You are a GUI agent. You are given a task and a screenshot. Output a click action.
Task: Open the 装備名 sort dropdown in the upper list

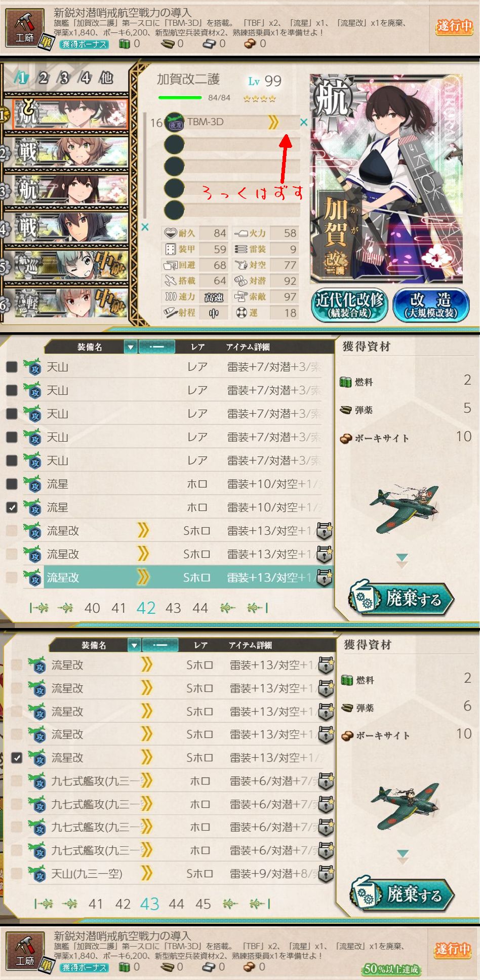(131, 347)
